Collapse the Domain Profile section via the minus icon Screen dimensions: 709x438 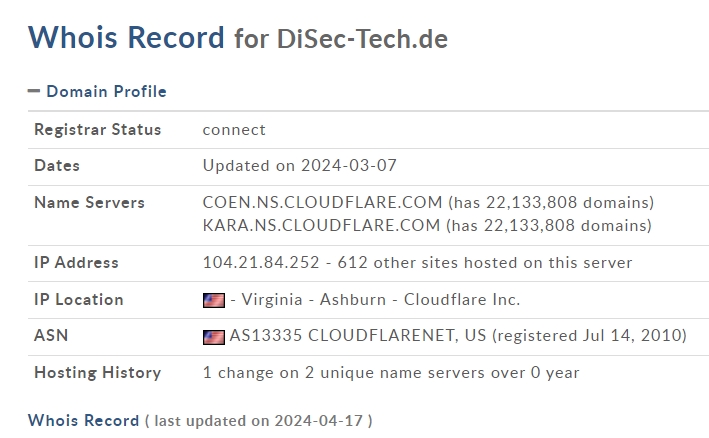[x=34, y=91]
